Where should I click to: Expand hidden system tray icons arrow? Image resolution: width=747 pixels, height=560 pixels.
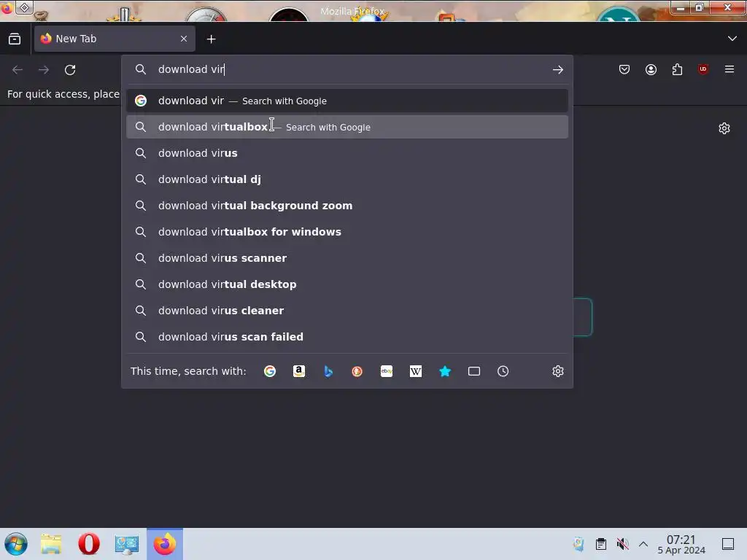[x=643, y=544]
